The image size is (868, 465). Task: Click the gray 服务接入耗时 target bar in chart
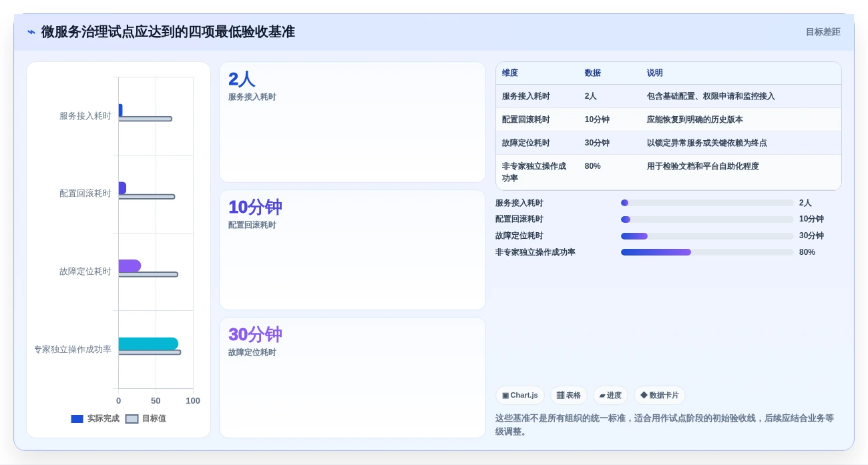(x=145, y=119)
